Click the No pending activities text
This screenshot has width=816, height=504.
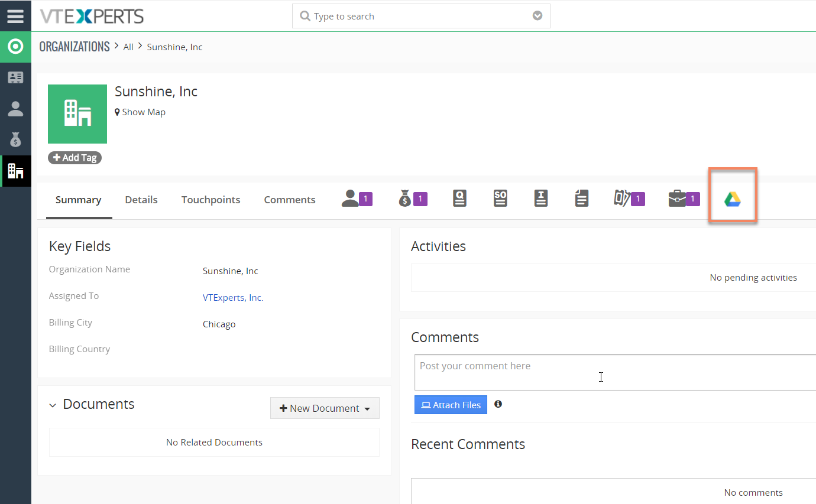coord(753,278)
